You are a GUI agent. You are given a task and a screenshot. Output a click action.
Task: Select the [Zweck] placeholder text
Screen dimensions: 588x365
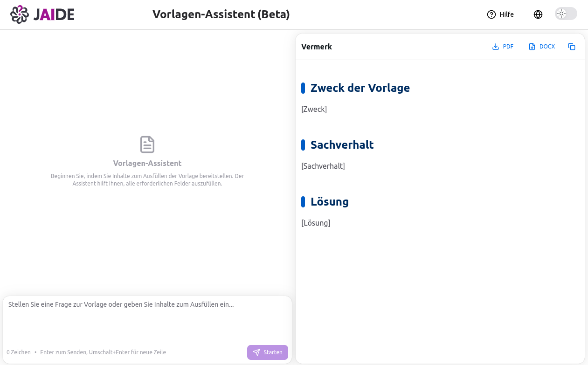pos(314,109)
